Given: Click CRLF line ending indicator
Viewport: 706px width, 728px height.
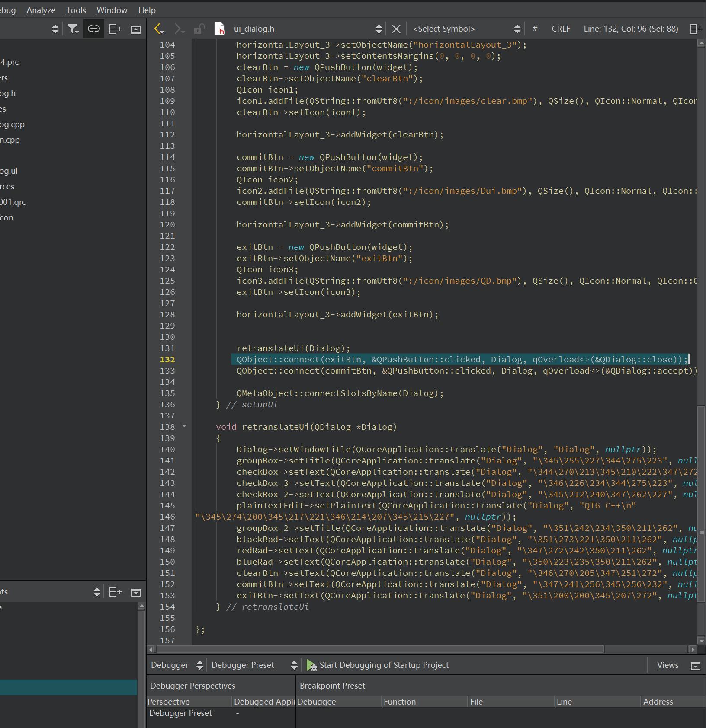Looking at the screenshot, I should [x=561, y=29].
